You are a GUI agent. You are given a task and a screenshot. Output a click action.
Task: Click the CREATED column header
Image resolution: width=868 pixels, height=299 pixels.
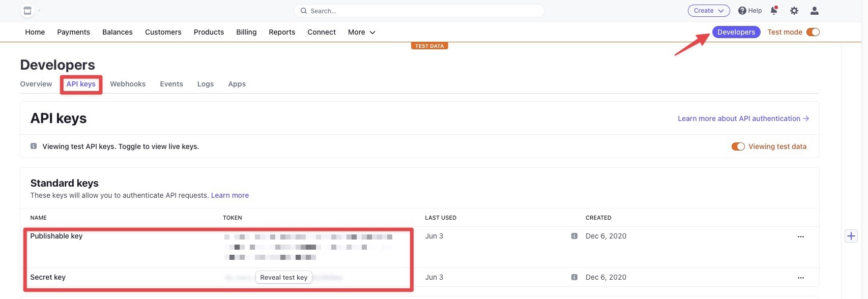[598, 218]
